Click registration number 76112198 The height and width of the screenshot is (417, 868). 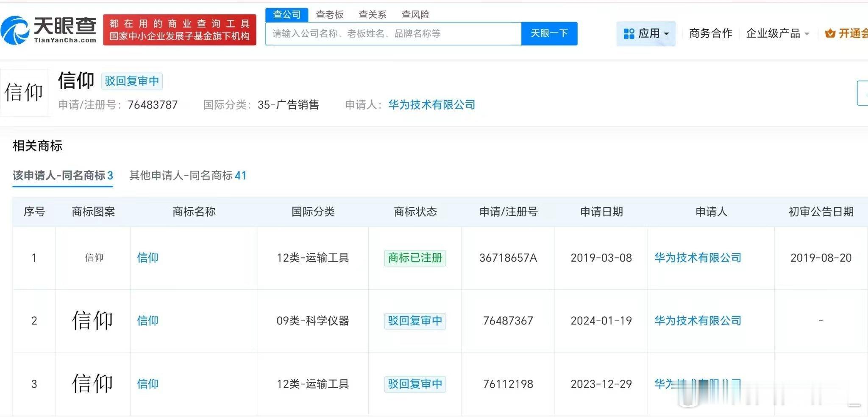508,384
